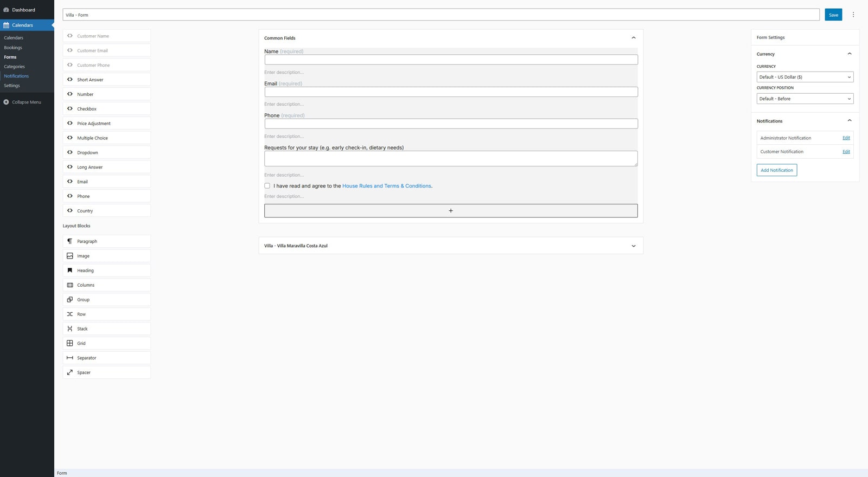868x477 pixels.
Task: Click the Customer Name block item
Action: (106, 36)
